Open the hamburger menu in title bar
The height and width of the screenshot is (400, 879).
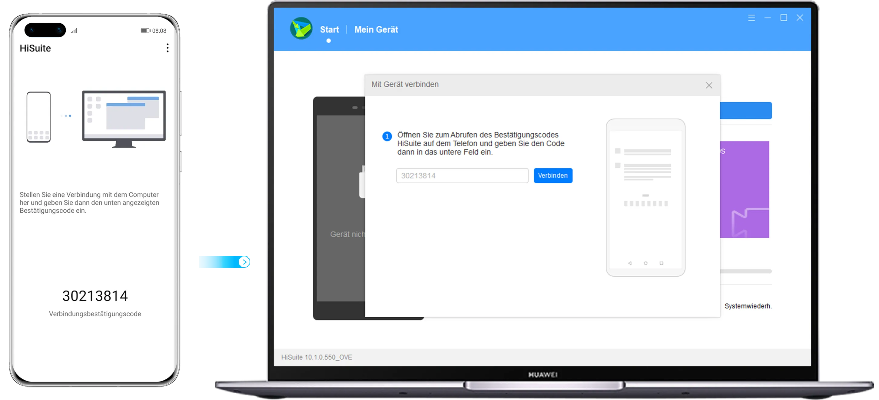tap(749, 17)
